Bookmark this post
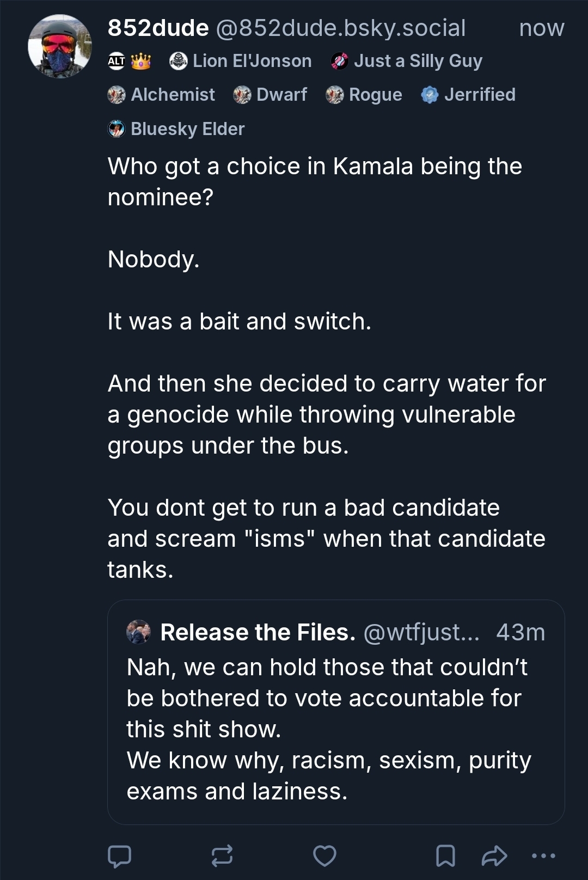 click(445, 855)
